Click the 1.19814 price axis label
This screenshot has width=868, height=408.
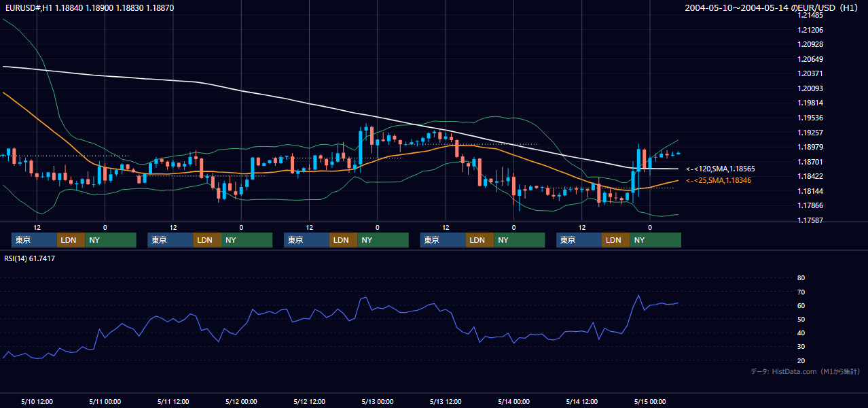point(811,103)
